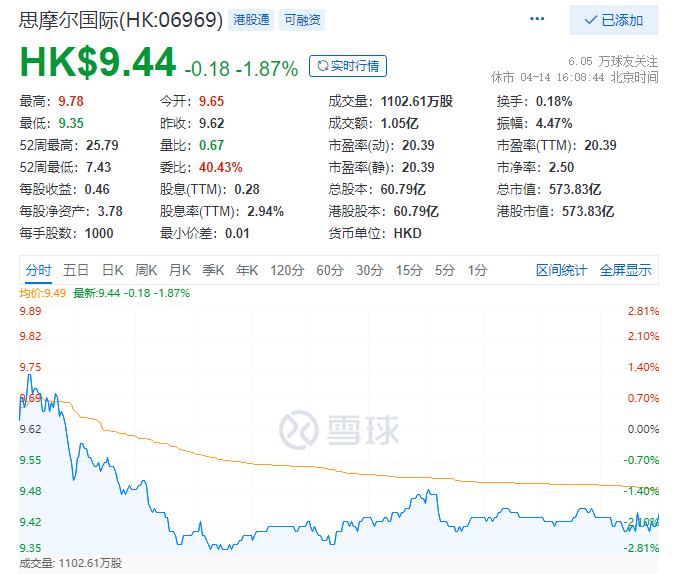
Task: Click the 每股净资产 value 3.78
Action: coord(110,212)
